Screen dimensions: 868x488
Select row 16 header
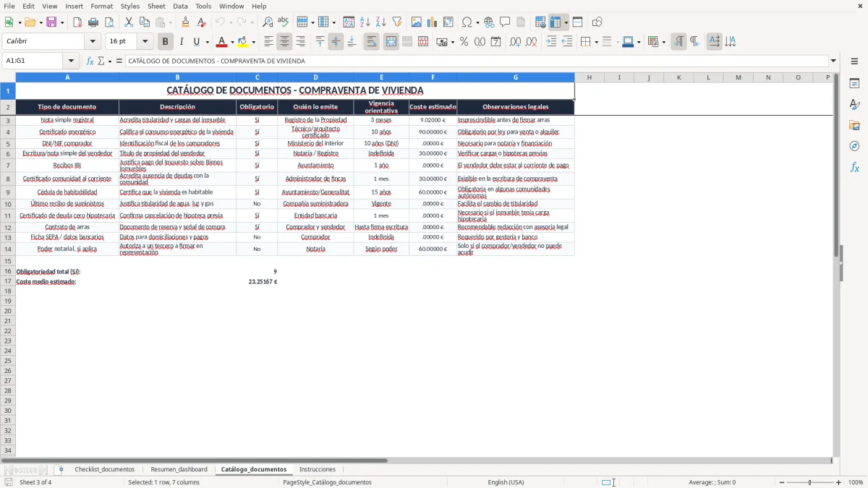[8, 272]
